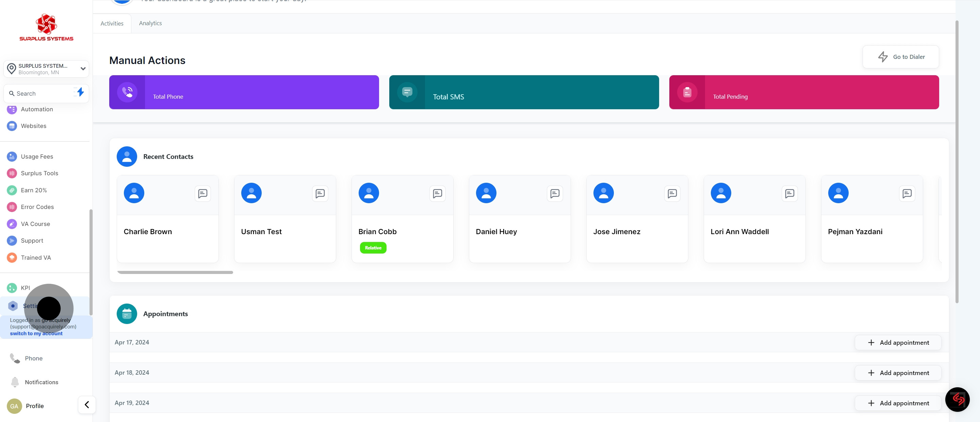Image resolution: width=980 pixels, height=422 pixels.
Task: Click Jose Jimenez contact avatar
Action: tap(603, 193)
